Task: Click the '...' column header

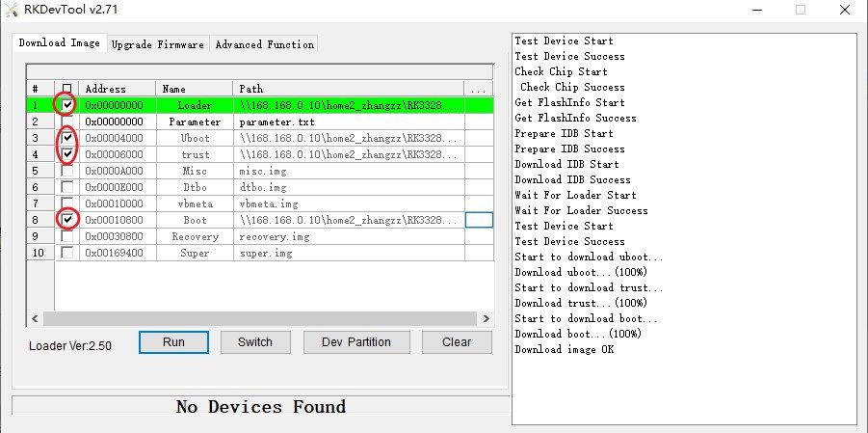Action: click(x=479, y=89)
